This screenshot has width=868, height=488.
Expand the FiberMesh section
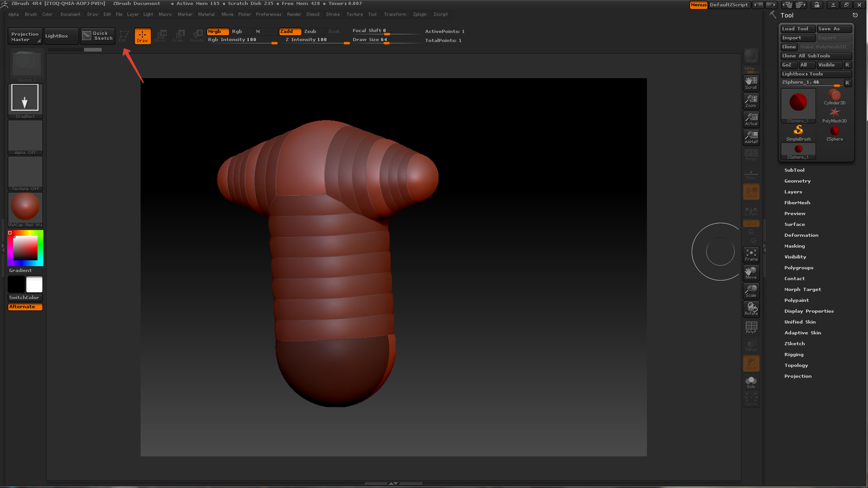click(x=797, y=203)
